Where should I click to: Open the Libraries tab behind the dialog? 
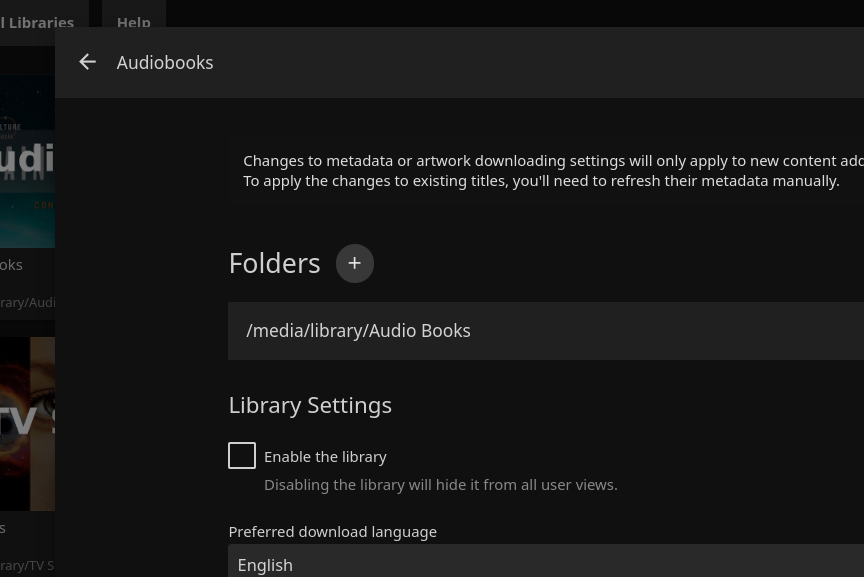pos(40,19)
